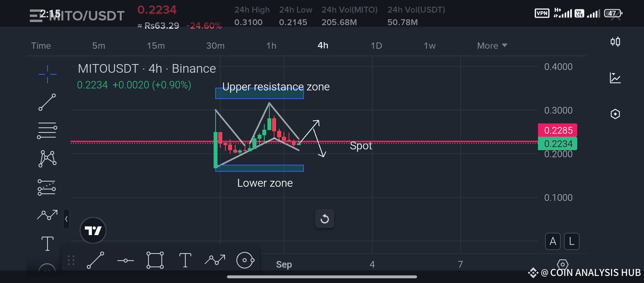The image size is (644, 283).
Task: Expand the More timeframes dropdown
Action: pos(492,46)
